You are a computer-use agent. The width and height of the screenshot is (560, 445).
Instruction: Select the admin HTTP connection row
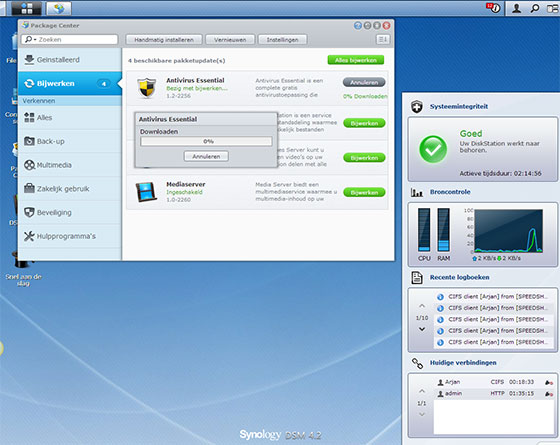pyautogui.click(x=495, y=394)
